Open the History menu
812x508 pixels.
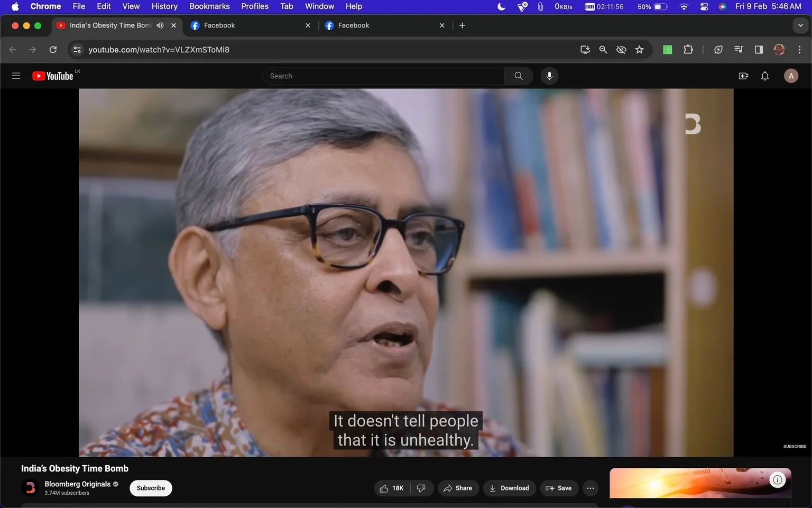click(x=164, y=6)
